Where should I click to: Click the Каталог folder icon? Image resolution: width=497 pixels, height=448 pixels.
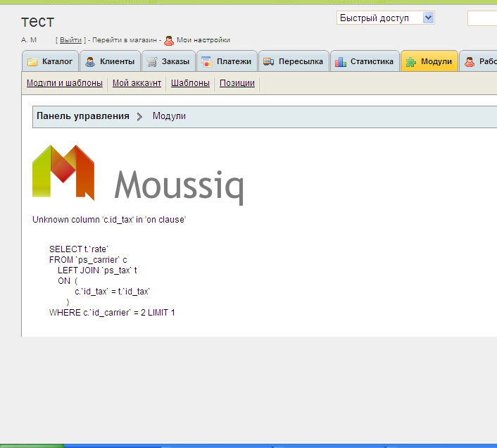coord(32,62)
